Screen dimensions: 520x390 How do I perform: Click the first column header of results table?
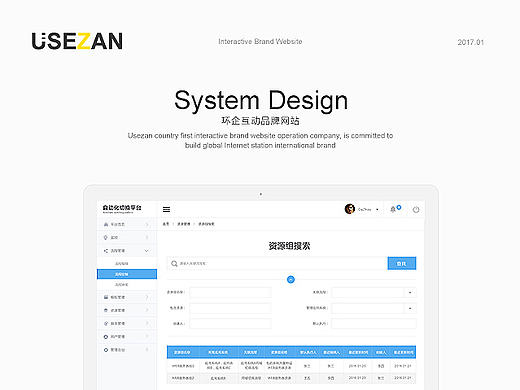click(x=182, y=352)
